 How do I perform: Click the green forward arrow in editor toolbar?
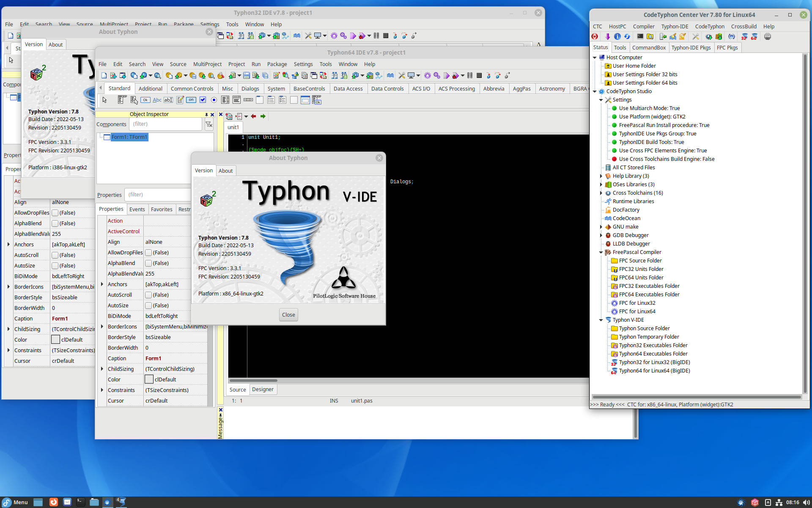tap(263, 116)
